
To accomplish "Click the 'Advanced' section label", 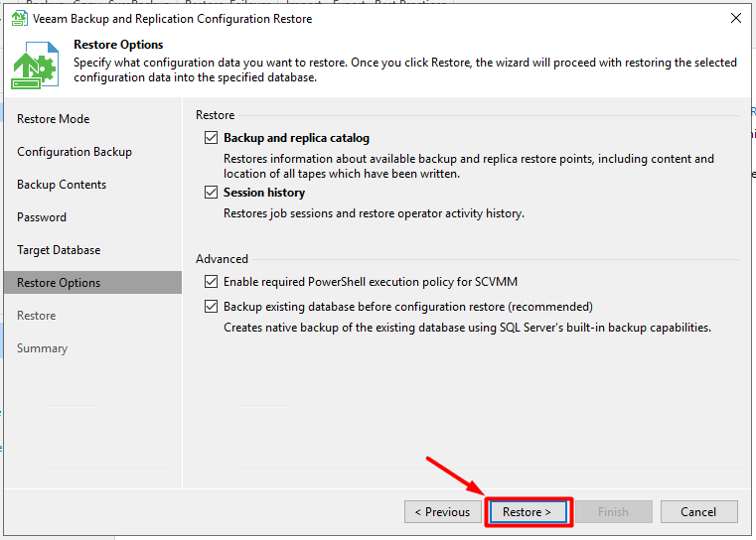I will tap(222, 259).
